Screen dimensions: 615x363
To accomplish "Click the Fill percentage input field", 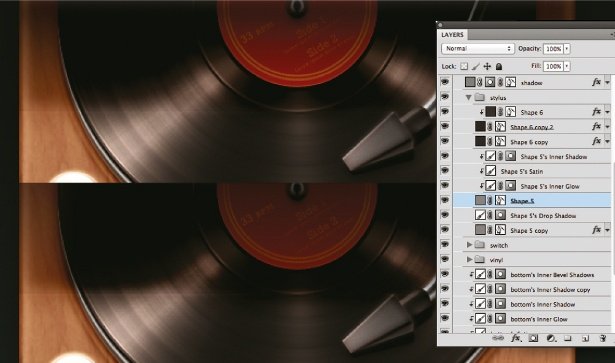I will [x=553, y=66].
